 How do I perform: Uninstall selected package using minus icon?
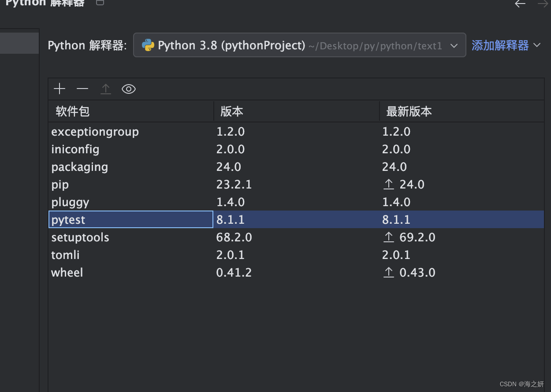(x=82, y=89)
